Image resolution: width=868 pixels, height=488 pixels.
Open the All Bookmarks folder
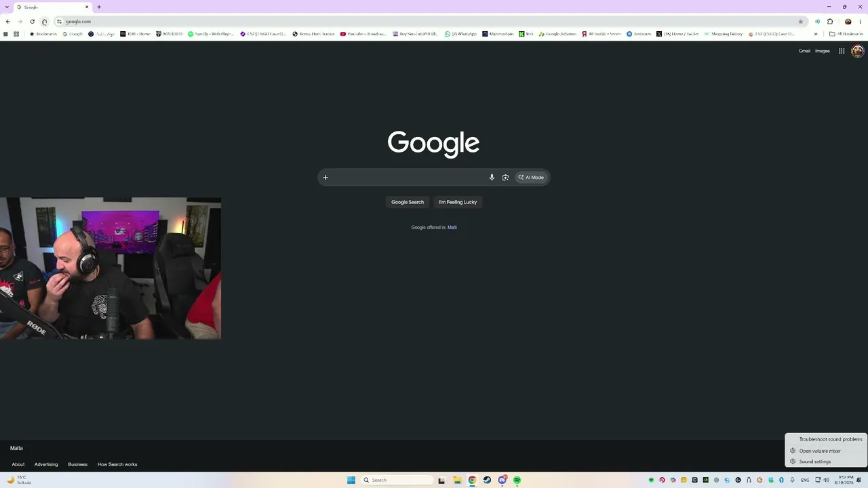tap(846, 34)
